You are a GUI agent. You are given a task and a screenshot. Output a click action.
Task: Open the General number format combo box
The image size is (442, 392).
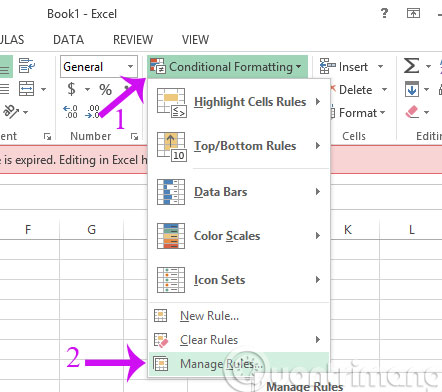coord(99,67)
